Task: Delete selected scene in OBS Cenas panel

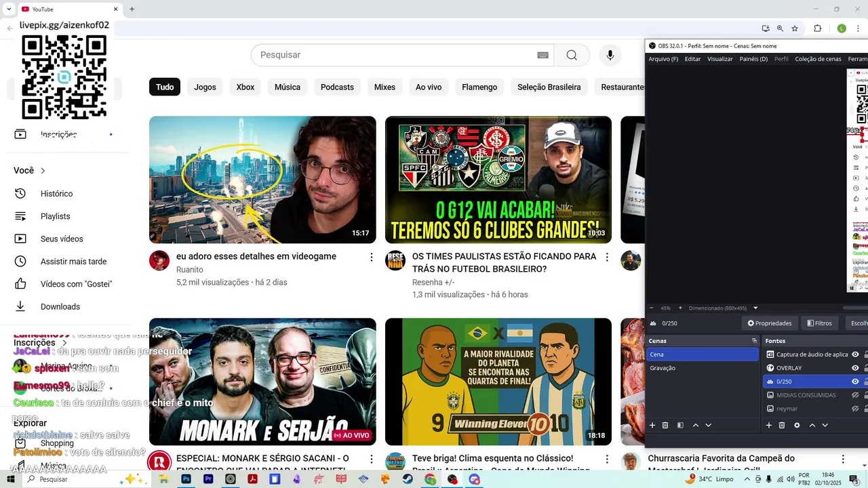Action: click(665, 425)
